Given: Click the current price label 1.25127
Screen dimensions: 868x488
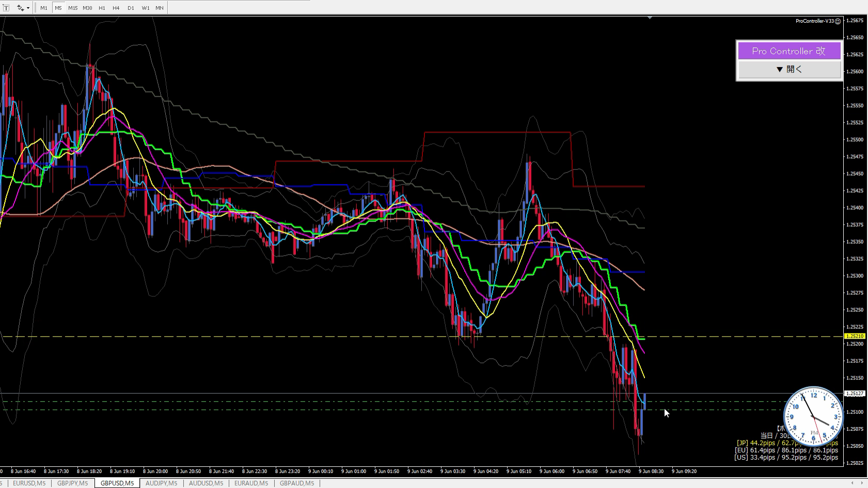Looking at the screenshot, I should pyautogui.click(x=855, y=393).
